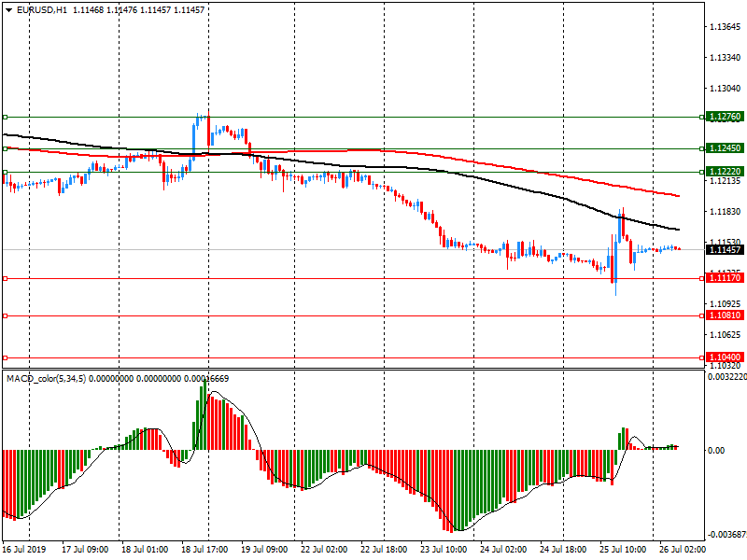Select the 19 Jul 09:00 time axis label
The height and width of the screenshot is (560, 747).
click(264, 550)
